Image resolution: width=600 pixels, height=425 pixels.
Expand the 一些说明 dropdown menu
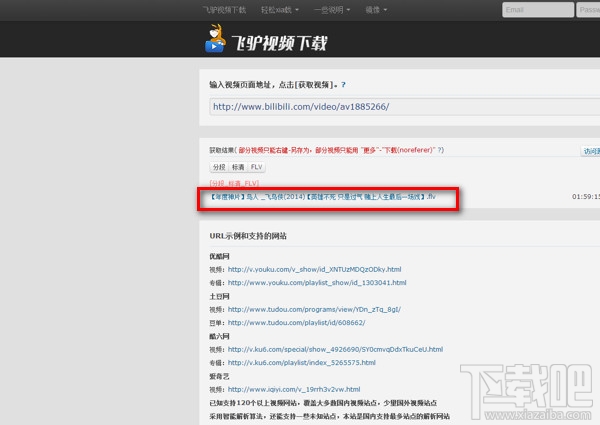332,10
